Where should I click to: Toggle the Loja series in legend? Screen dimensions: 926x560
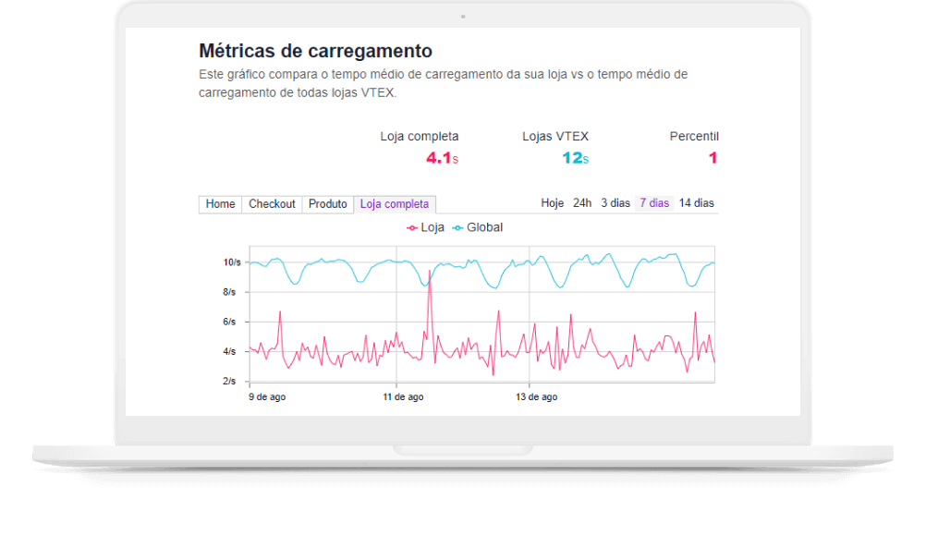click(426, 227)
